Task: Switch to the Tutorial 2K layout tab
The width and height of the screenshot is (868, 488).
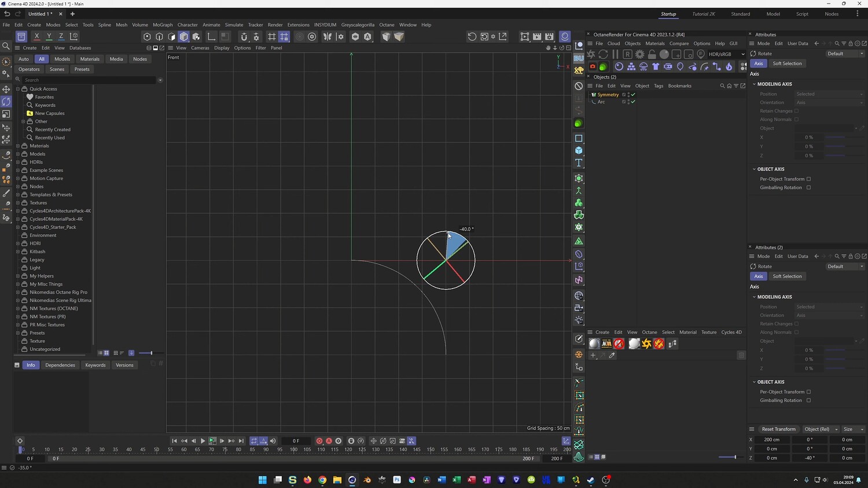Action: (704, 14)
